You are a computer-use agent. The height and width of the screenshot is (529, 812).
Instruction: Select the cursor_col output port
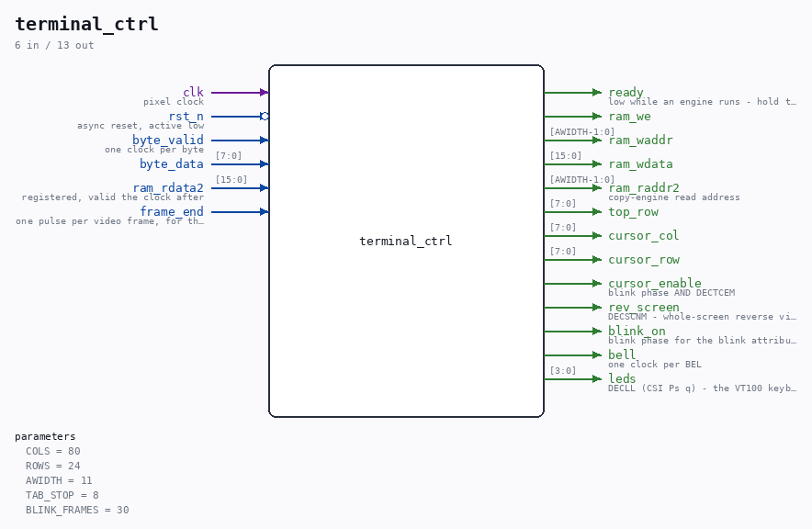click(643, 235)
